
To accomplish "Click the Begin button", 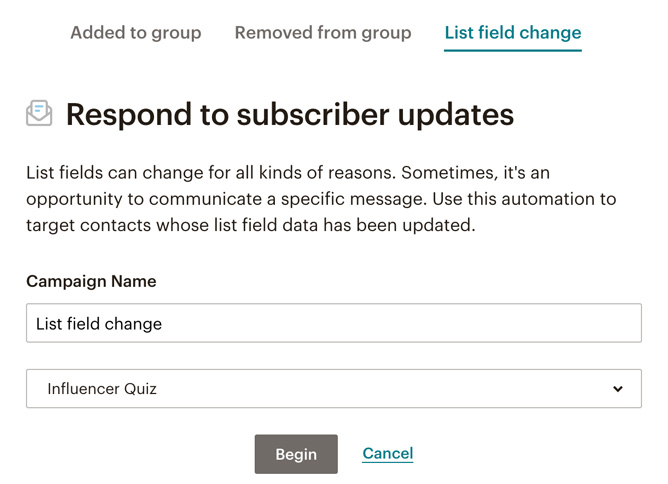I will 296,454.
